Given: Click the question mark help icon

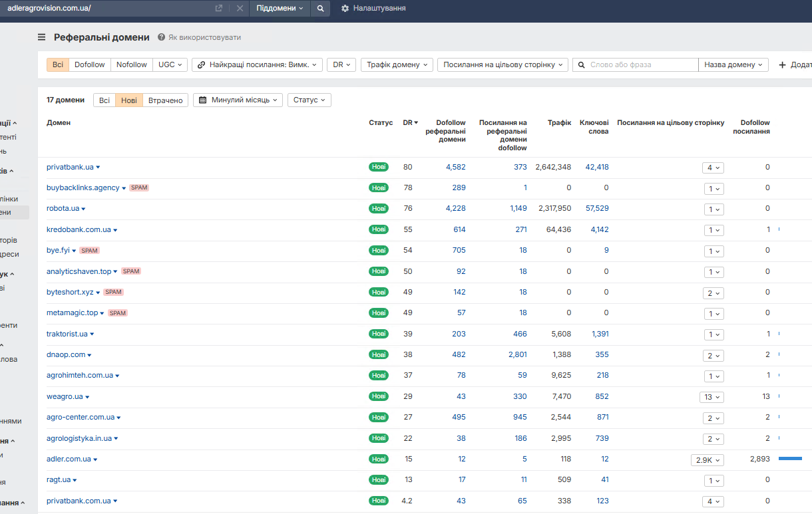Looking at the screenshot, I should (161, 37).
